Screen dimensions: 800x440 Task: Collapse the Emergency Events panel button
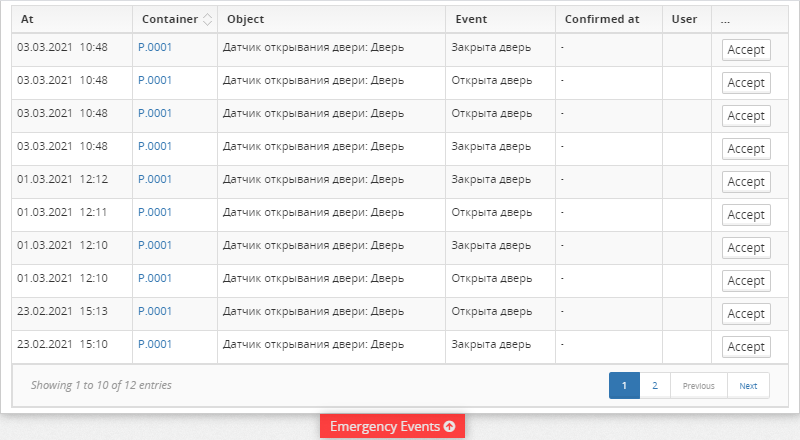(392, 426)
